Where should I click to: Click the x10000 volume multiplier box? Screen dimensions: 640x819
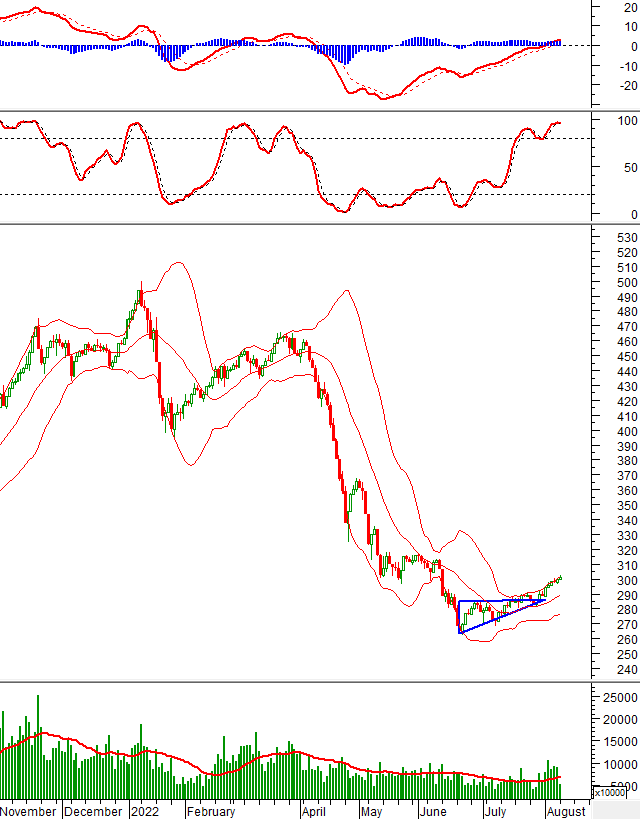pyautogui.click(x=610, y=792)
